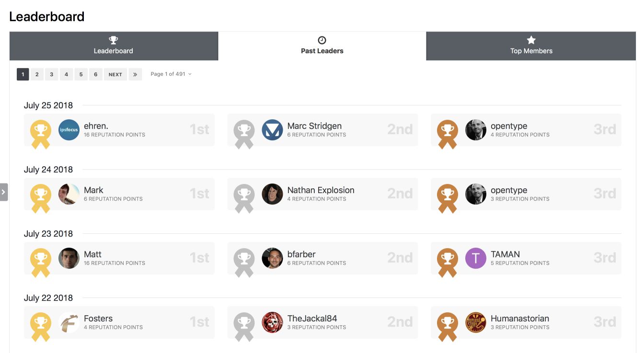
Task: Click Nathan Explosion's avatar thumbnail
Action: (272, 194)
